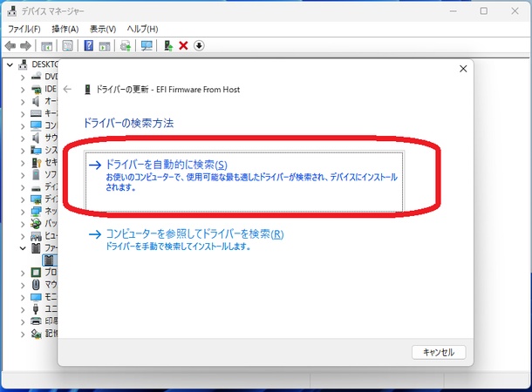Collapse the firmware (ファー) tree node

[23, 248]
